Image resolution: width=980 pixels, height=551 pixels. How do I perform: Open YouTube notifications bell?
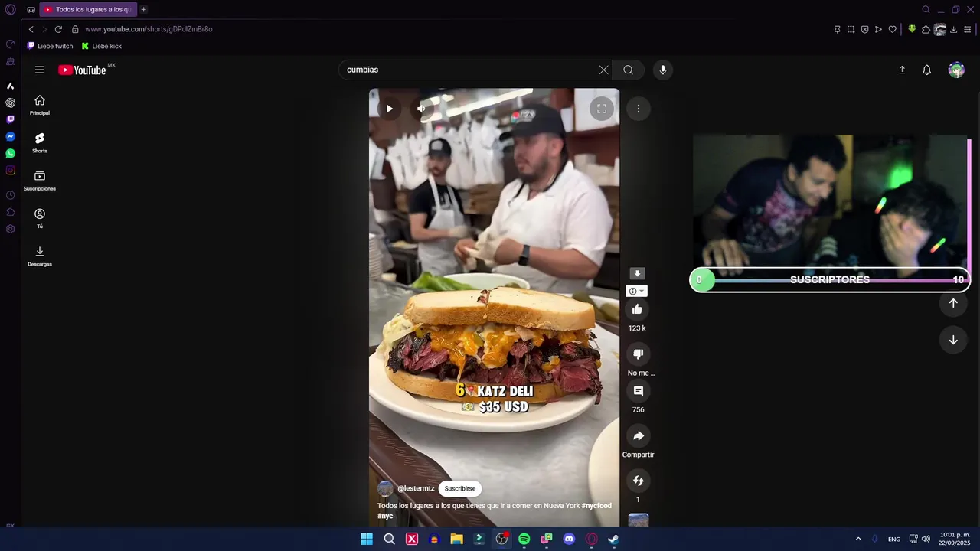(x=926, y=70)
